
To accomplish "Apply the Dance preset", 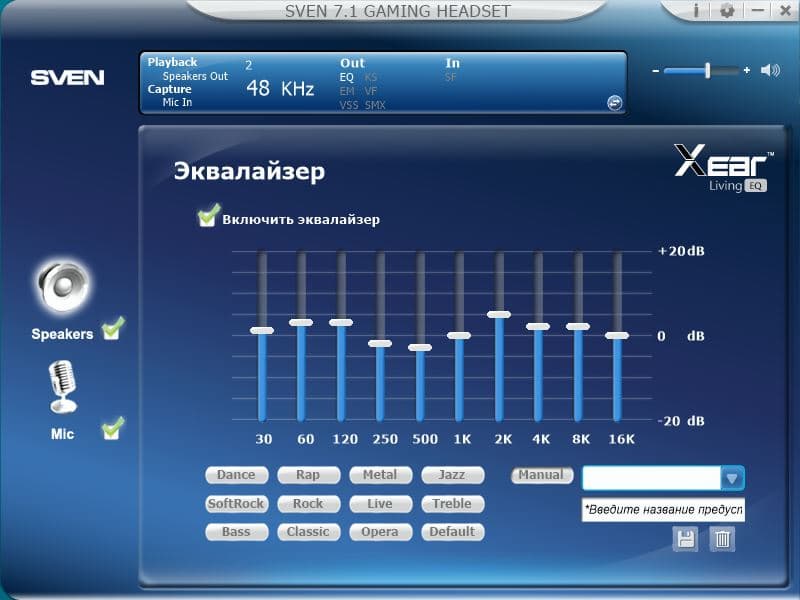I will [x=237, y=475].
